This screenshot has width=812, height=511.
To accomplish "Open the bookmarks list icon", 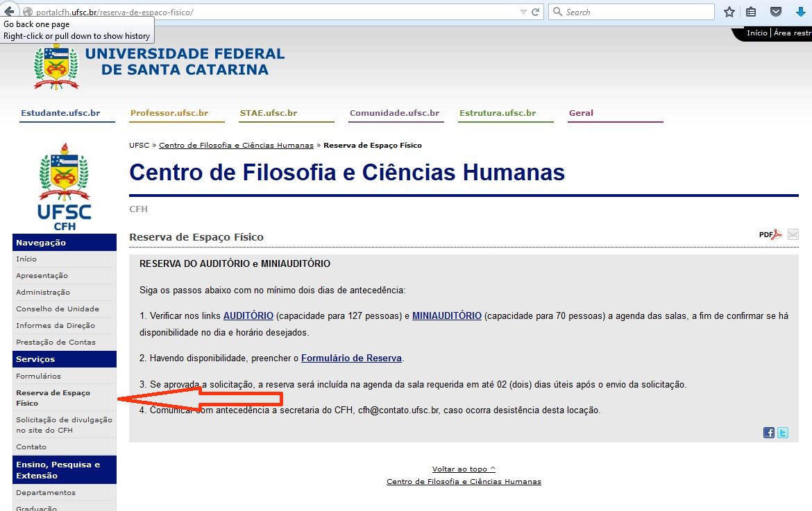I will pyautogui.click(x=751, y=12).
